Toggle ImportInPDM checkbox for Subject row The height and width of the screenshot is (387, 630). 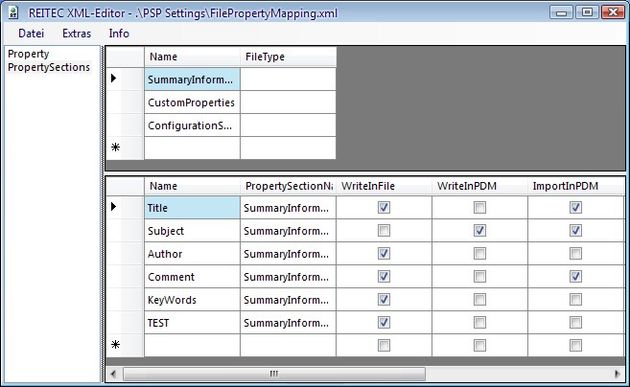[575, 230]
